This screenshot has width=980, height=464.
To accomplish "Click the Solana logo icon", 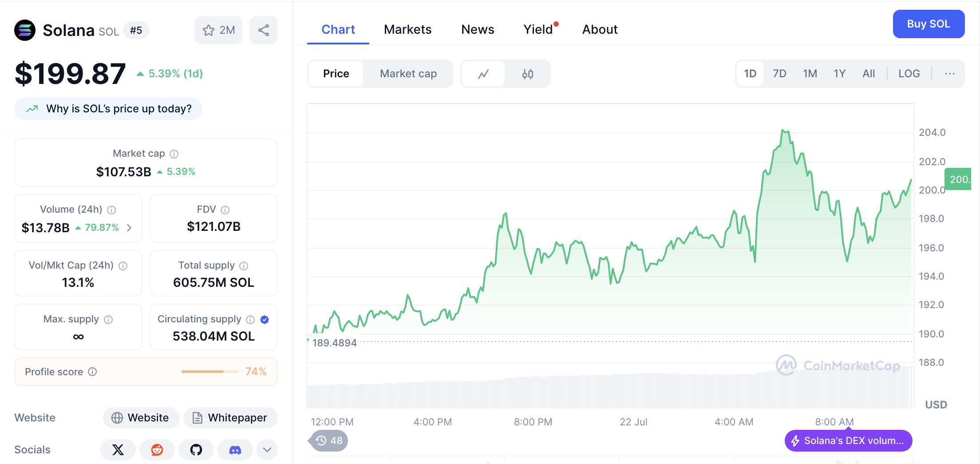I will [x=25, y=30].
